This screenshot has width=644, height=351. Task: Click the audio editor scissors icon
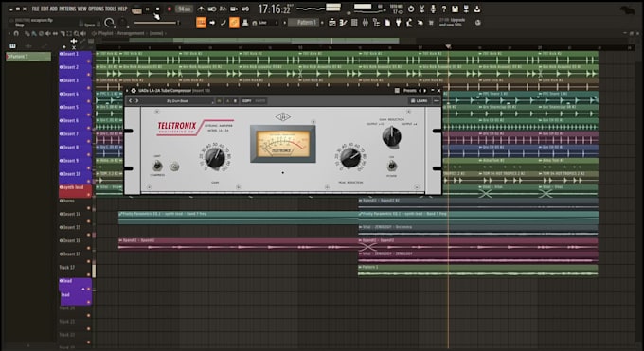(x=421, y=9)
